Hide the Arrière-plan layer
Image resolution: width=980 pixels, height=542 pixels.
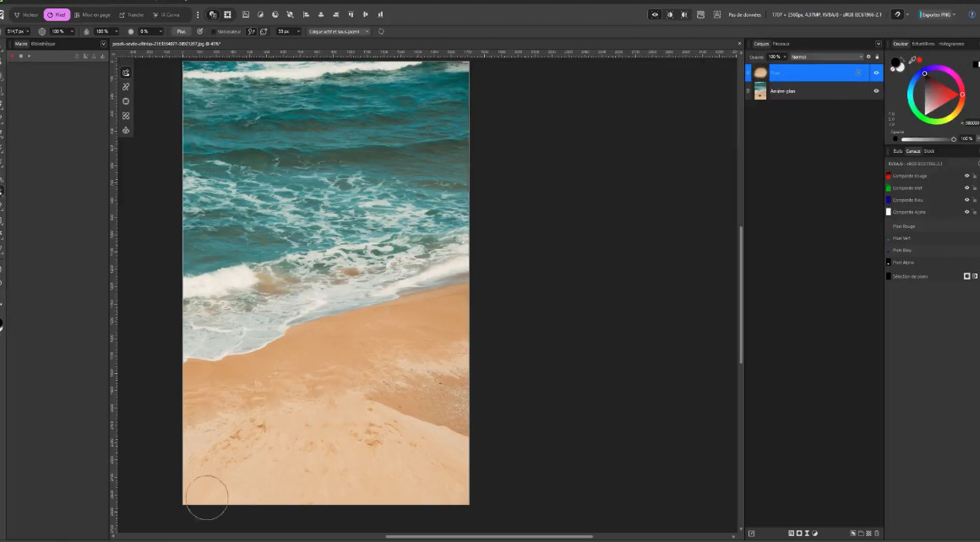click(x=875, y=91)
